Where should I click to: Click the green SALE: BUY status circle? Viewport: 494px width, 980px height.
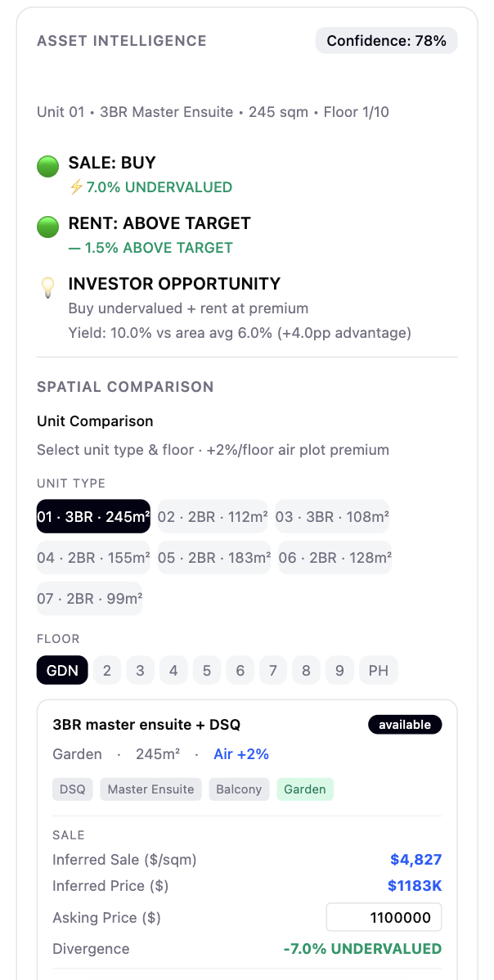[x=48, y=167]
